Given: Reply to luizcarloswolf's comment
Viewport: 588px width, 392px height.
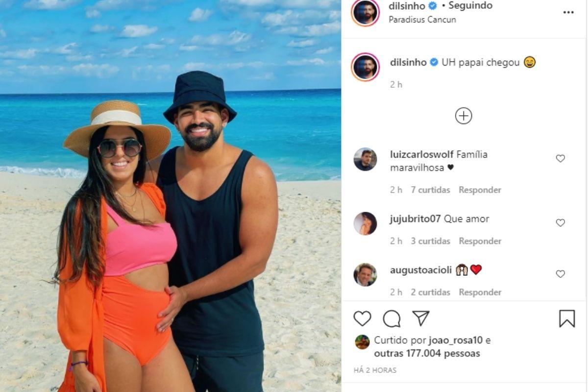Looking at the screenshot, I should point(480,190).
